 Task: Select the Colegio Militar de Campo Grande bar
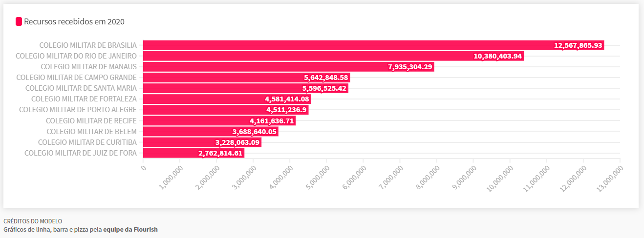tap(220, 78)
